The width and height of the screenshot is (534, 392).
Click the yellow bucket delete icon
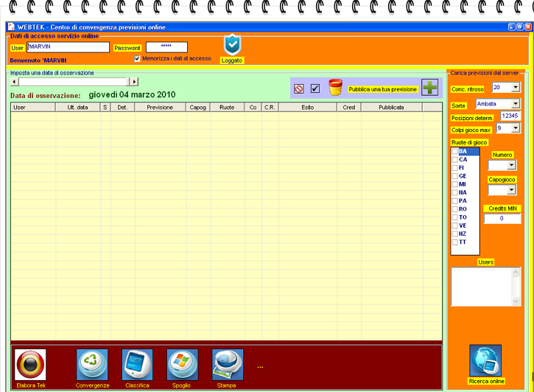pos(335,87)
